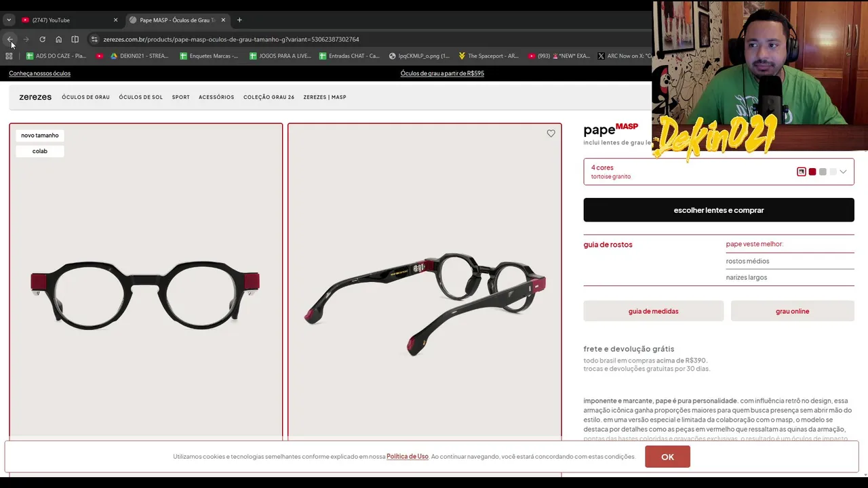Open the IpqCKMLP_o.png bookmark
The image size is (868, 488).
419,56
